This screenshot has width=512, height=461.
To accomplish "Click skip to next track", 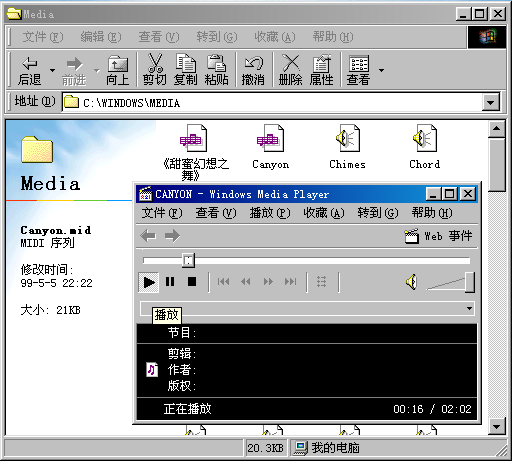I will tap(290, 282).
